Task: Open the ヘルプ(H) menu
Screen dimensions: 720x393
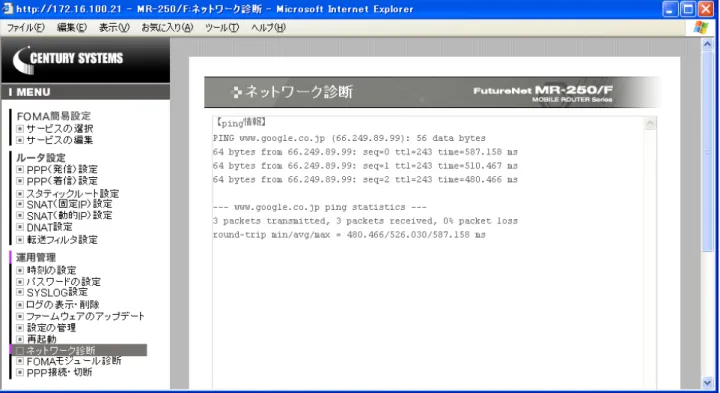Action: [268, 28]
